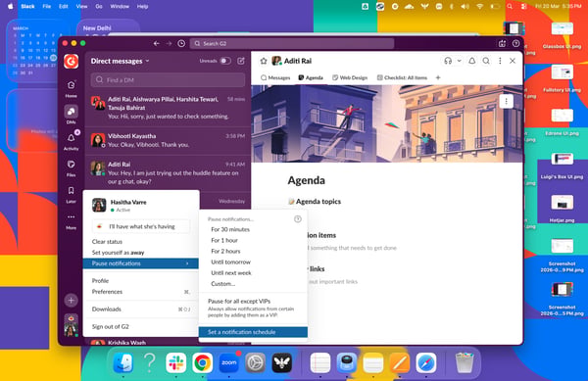
Task: Open the Window menu in menu bar
Action: tap(120, 7)
